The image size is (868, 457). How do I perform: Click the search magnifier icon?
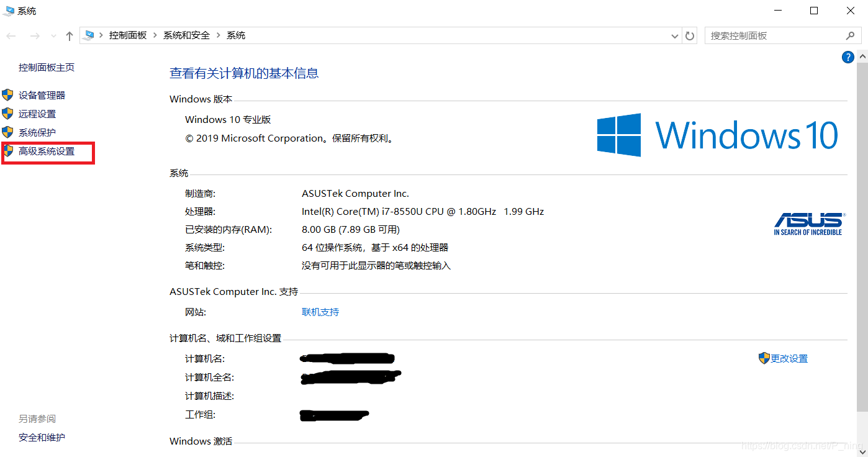point(851,35)
